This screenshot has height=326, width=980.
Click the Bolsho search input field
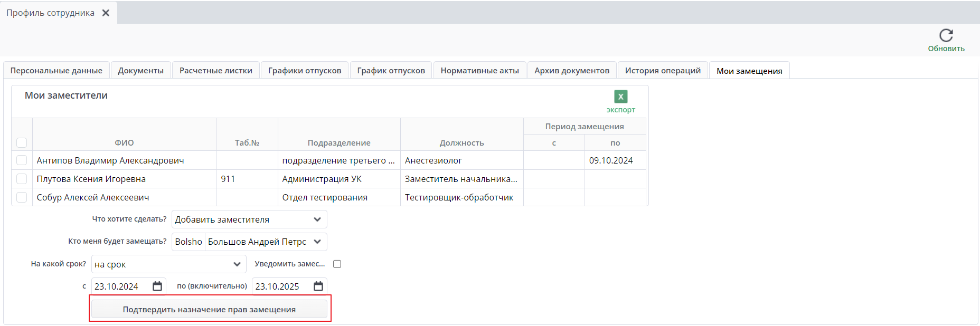click(x=189, y=242)
